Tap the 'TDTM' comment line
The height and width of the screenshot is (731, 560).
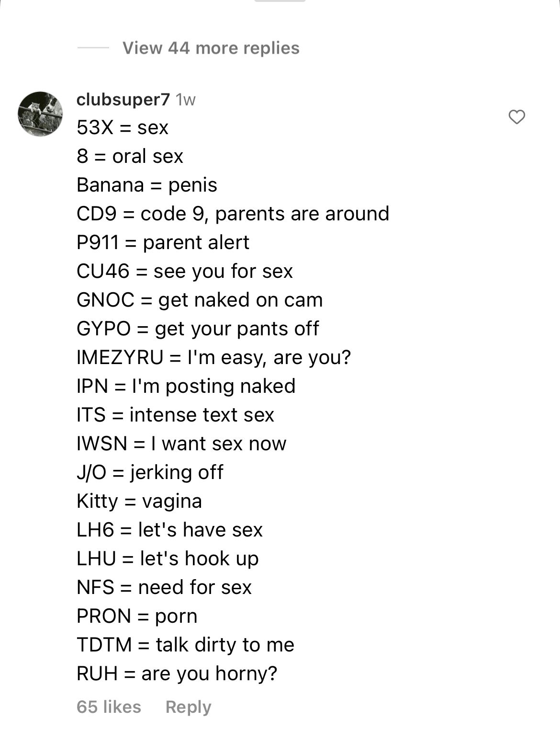185,645
